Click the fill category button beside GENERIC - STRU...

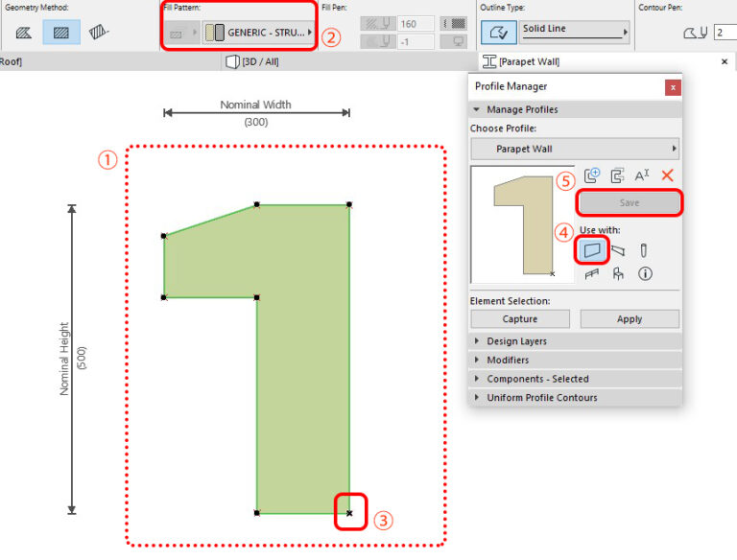point(181,33)
